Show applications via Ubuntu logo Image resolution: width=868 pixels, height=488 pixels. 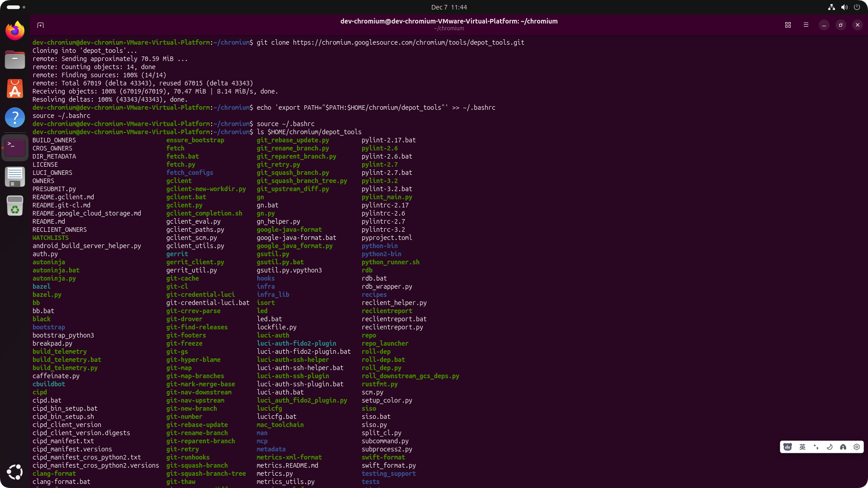point(15,472)
